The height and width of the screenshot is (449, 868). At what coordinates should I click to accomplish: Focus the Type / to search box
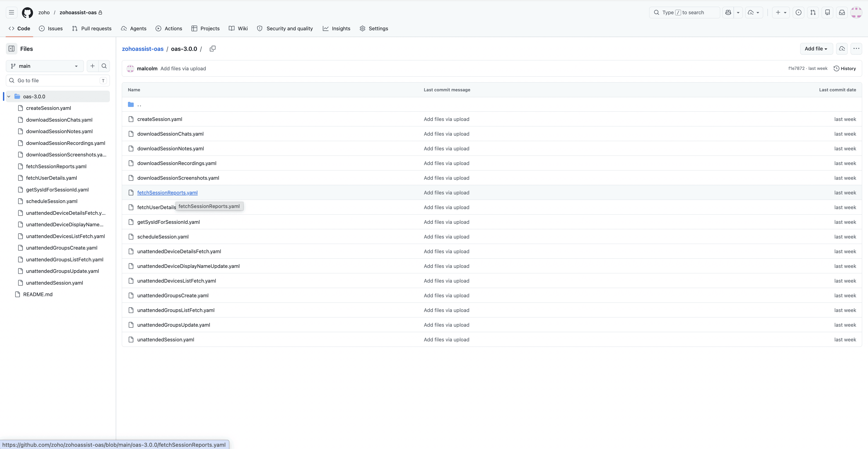[684, 12]
